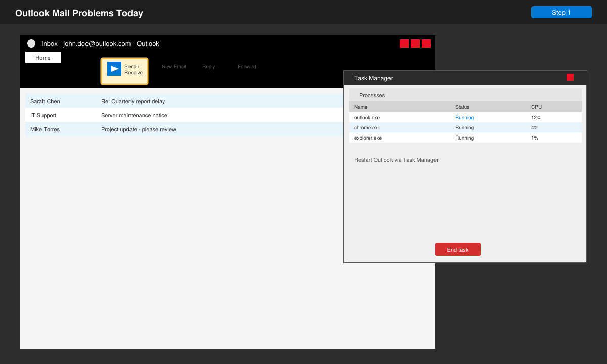Sort processes by Status column header
This screenshot has height=364, width=607.
pos(462,107)
